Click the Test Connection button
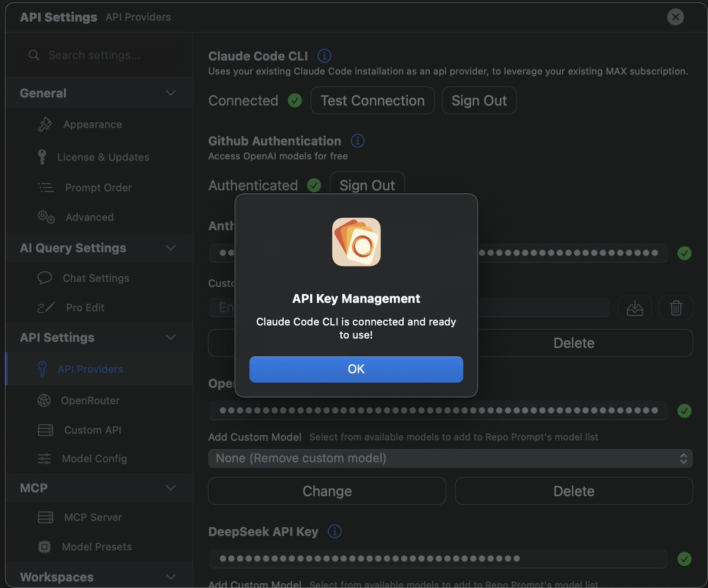 click(372, 100)
